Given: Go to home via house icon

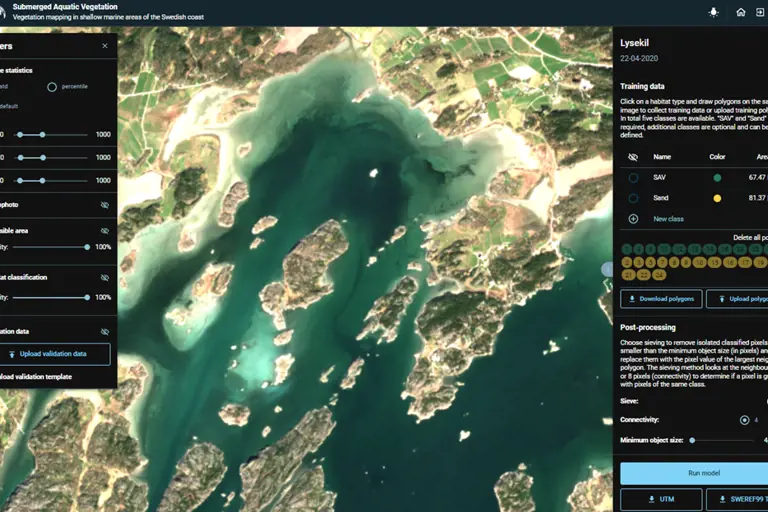Looking at the screenshot, I should point(741,12).
